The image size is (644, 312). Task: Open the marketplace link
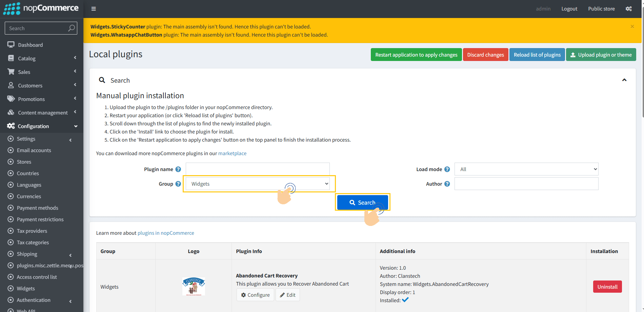[232, 153]
